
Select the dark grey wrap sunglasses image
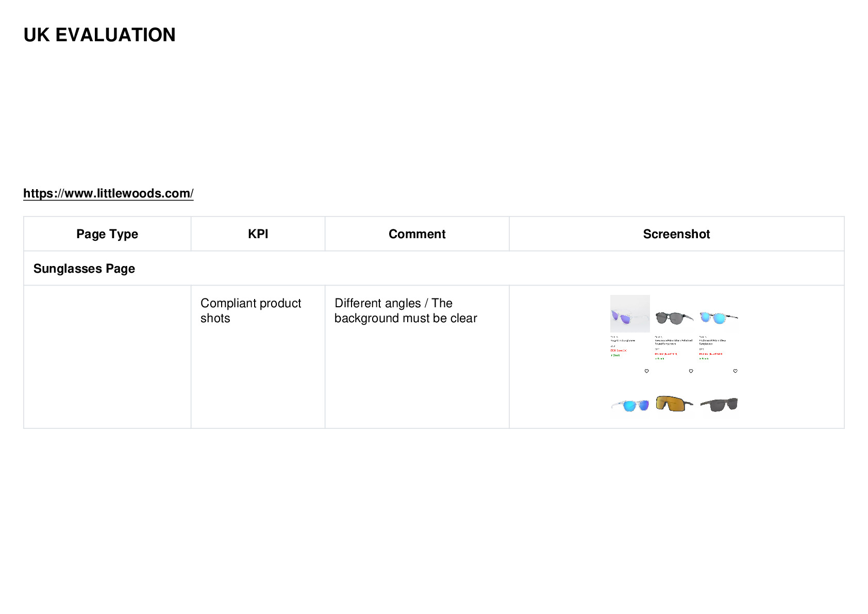point(719,405)
